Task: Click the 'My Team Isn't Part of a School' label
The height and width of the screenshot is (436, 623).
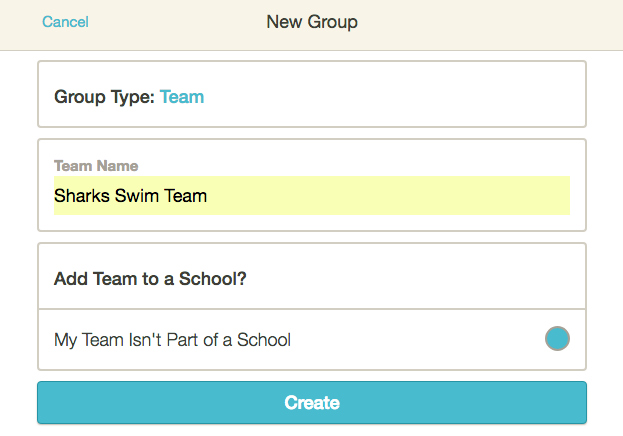Action: tap(172, 340)
